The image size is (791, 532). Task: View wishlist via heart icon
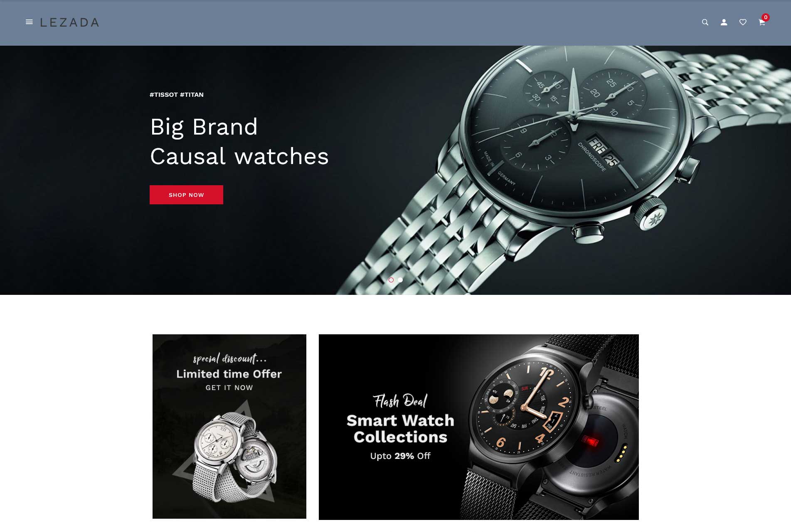[743, 22]
